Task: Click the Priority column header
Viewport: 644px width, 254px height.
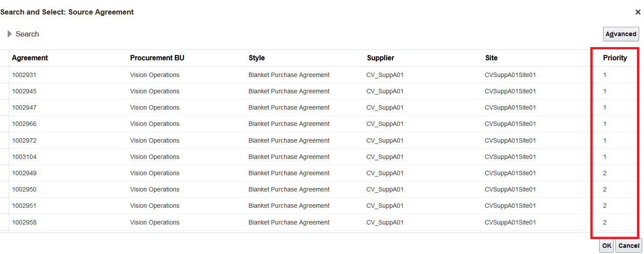Action: (x=615, y=58)
